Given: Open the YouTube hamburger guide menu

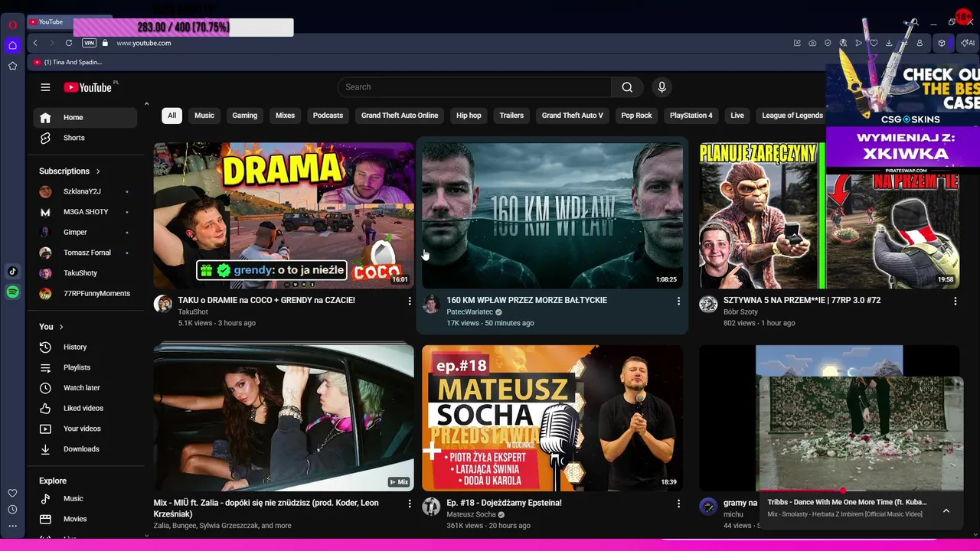Looking at the screenshot, I should pos(45,87).
